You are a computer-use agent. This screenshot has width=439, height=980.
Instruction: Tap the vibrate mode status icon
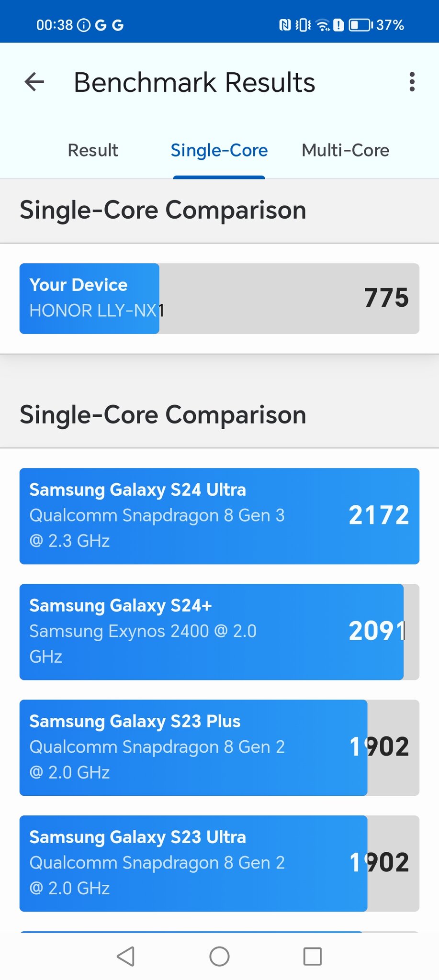coord(303,25)
